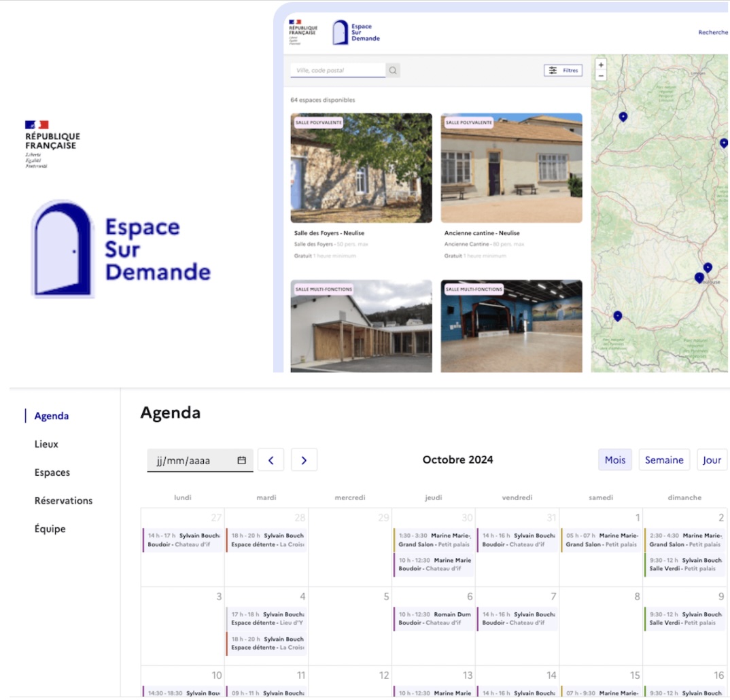730x700 pixels.
Task: Open the indoor hall multi-fonctions photo
Action: click(511, 326)
